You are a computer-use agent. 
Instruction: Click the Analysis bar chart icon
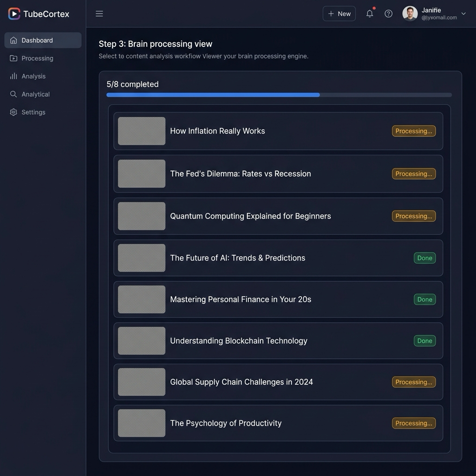tap(13, 76)
